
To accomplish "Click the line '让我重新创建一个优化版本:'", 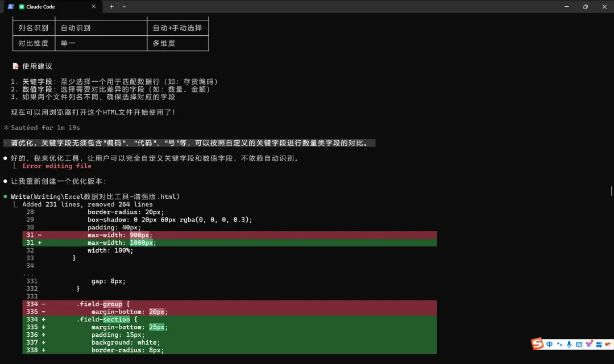I will click(x=59, y=181).
